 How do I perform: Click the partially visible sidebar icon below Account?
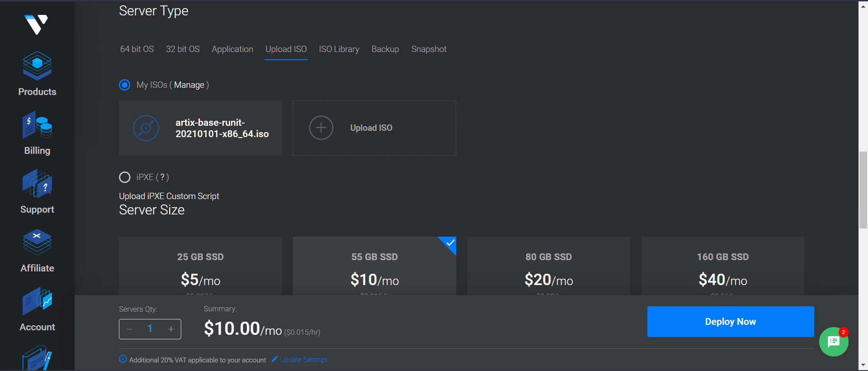pos(37,358)
